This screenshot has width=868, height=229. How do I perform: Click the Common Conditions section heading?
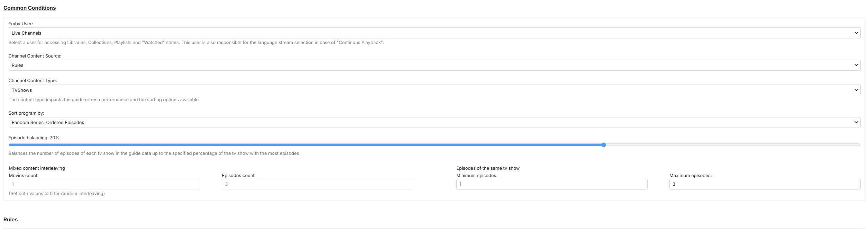pyautogui.click(x=29, y=8)
